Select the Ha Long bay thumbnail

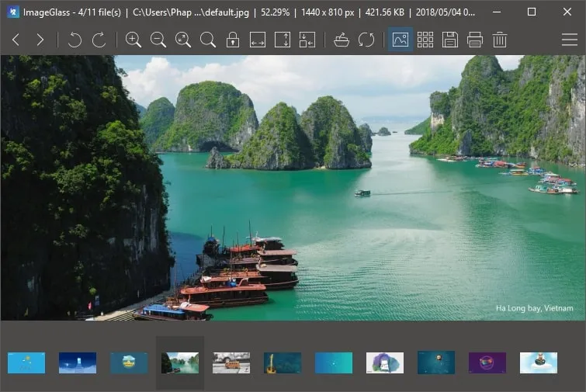(x=180, y=363)
